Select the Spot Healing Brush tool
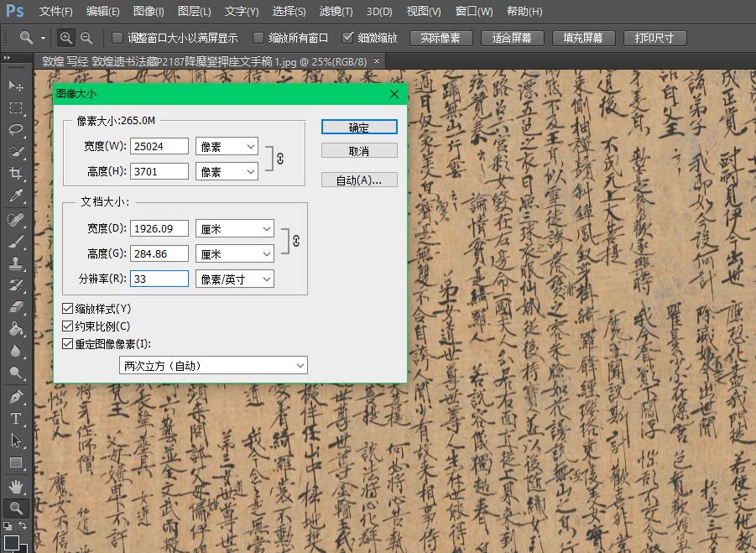The height and width of the screenshot is (553, 756). coord(15,220)
